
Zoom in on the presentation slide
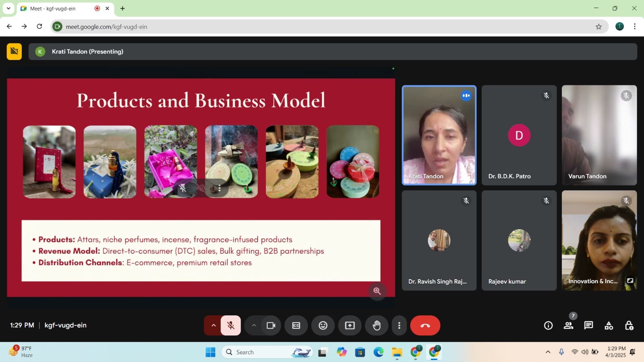[377, 291]
